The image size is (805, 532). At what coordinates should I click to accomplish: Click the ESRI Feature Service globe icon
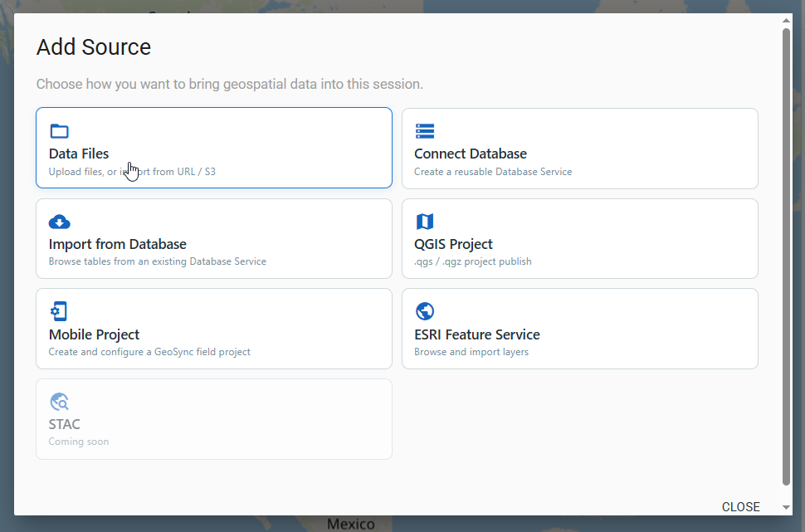point(425,311)
